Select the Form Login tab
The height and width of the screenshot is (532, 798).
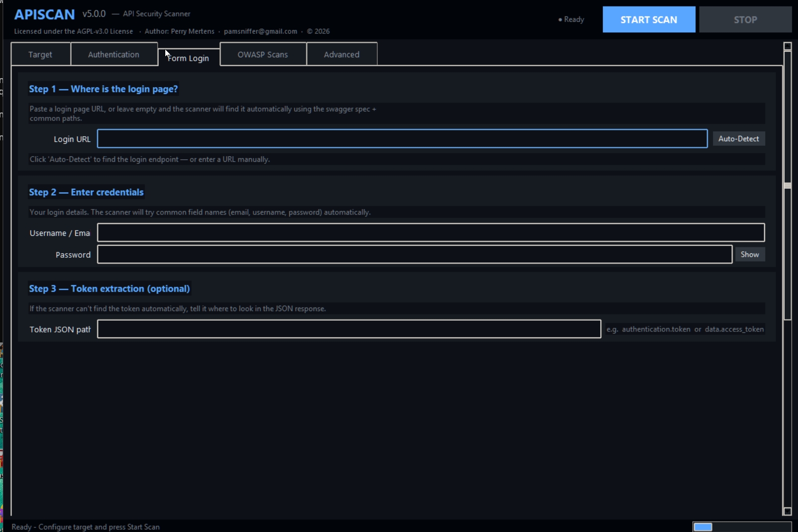point(188,58)
